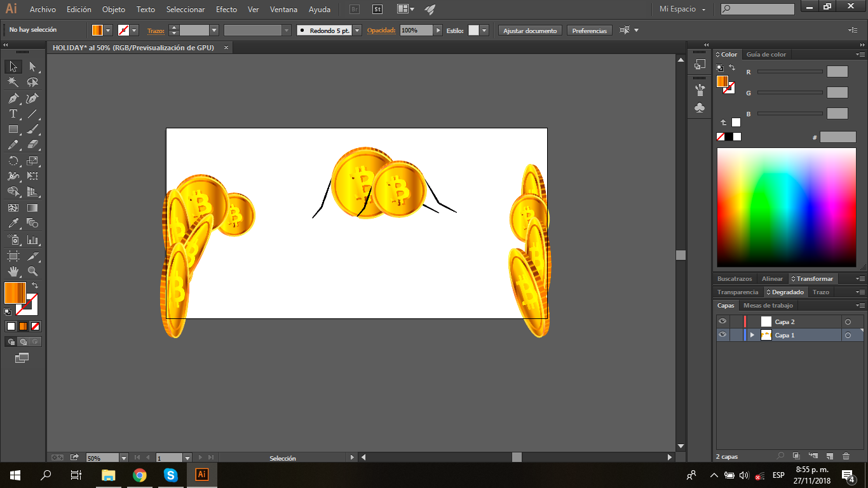868x488 pixels.
Task: Click the Preferencias button
Action: click(590, 30)
